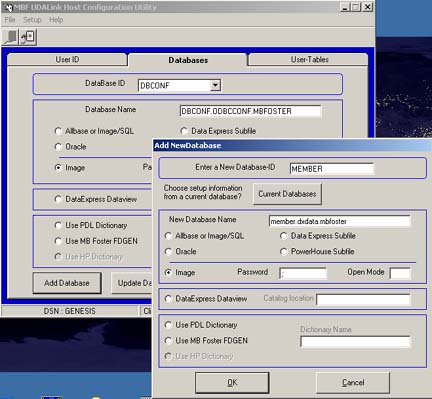Open the DataBase ID dropdown arrow
This screenshot has height=399, width=432.
click(x=215, y=85)
